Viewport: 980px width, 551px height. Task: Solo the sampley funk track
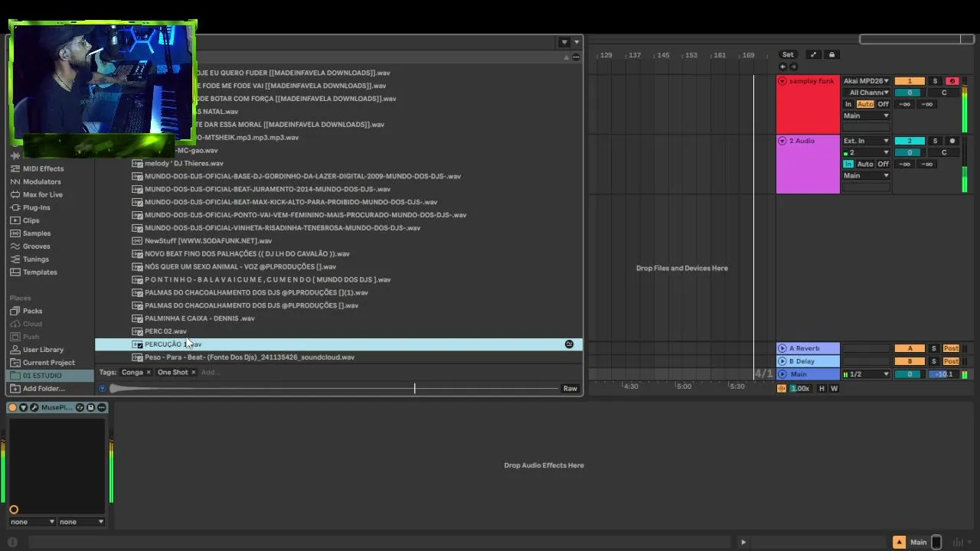pos(935,81)
